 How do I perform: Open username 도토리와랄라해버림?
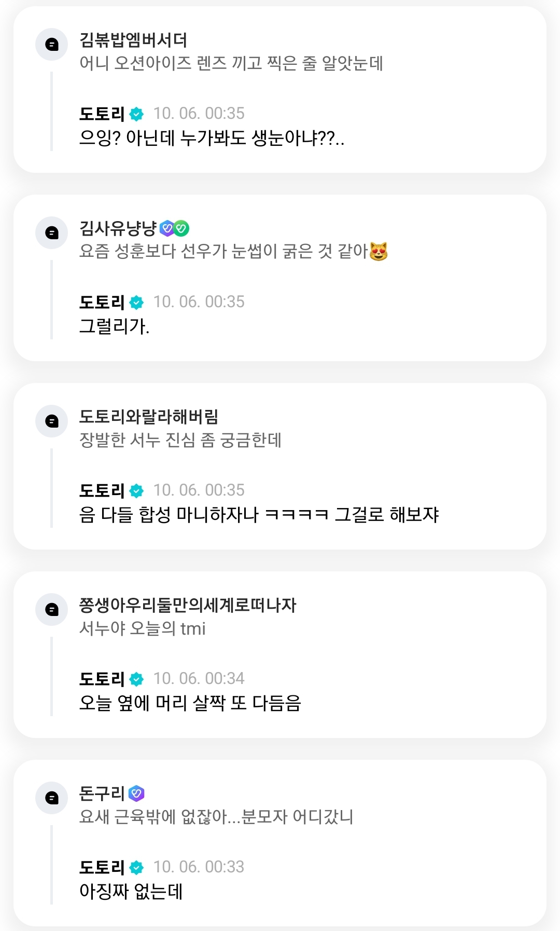(x=149, y=417)
